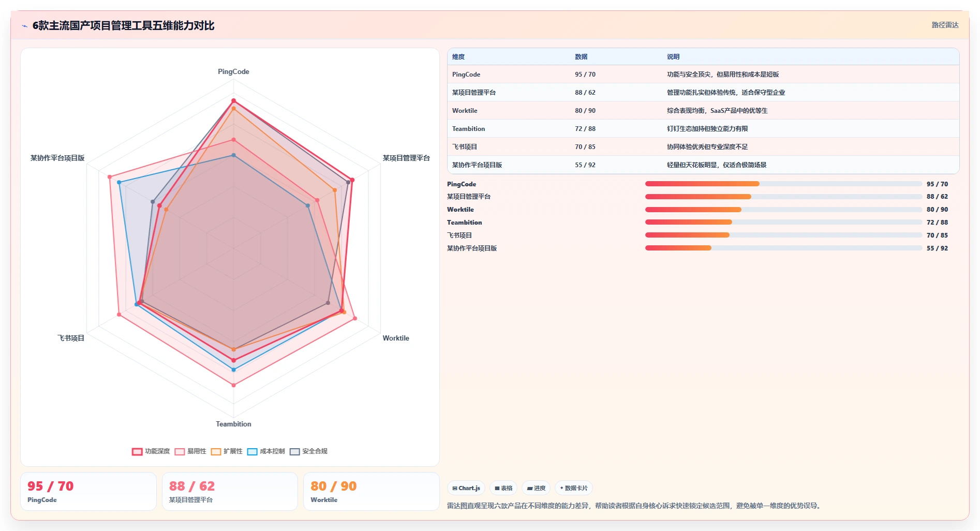Click the 综合表现均衡 description cell
The image size is (980, 531).
point(717,111)
